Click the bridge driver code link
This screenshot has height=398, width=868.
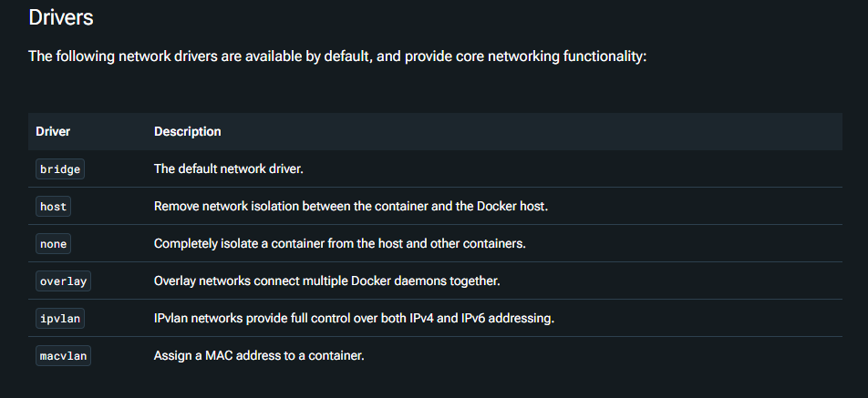click(x=60, y=169)
